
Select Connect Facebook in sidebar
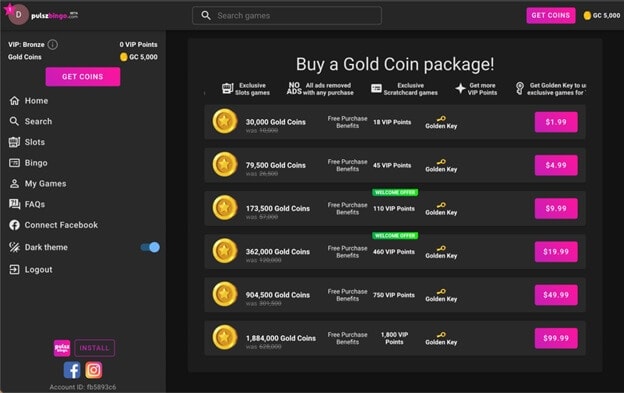[61, 225]
